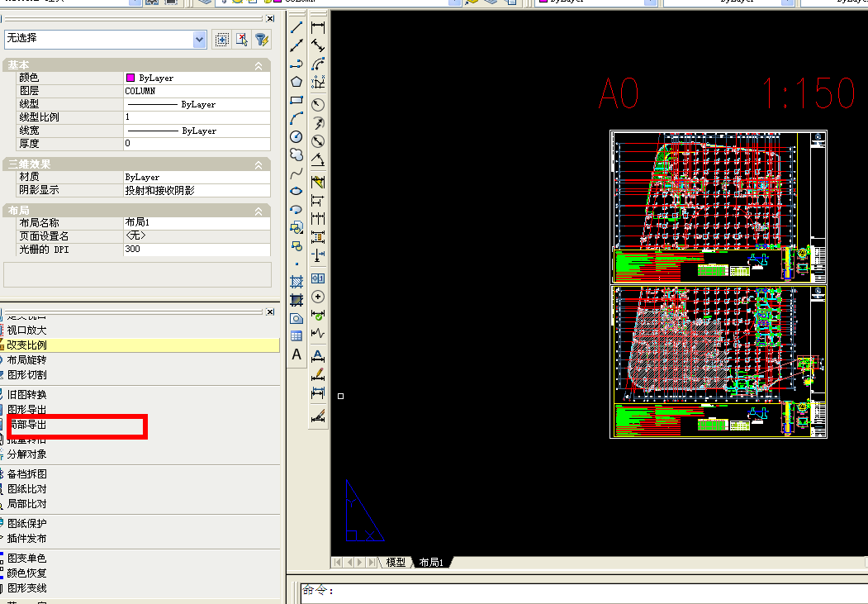Select the Angular Dimension tool
The height and width of the screenshot is (604, 868).
click(318, 159)
